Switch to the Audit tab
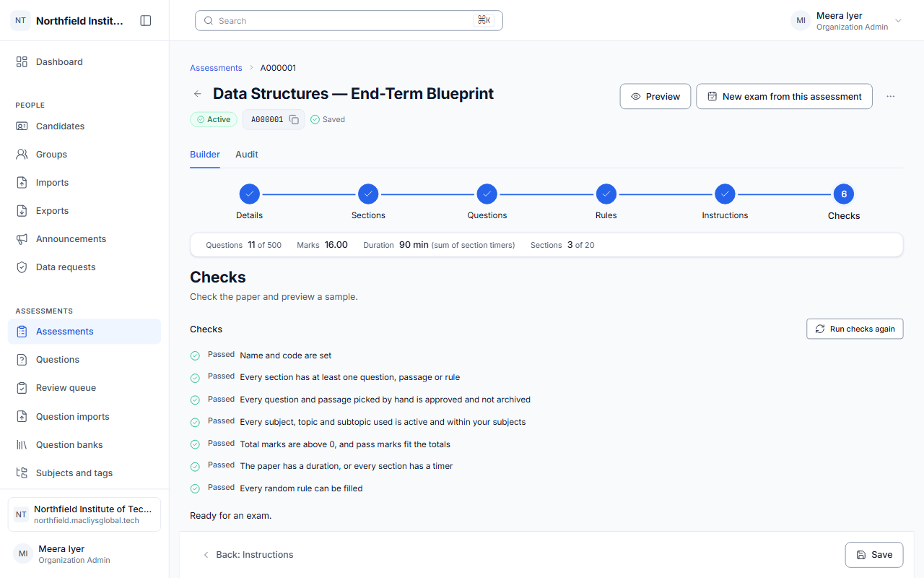 click(x=247, y=155)
